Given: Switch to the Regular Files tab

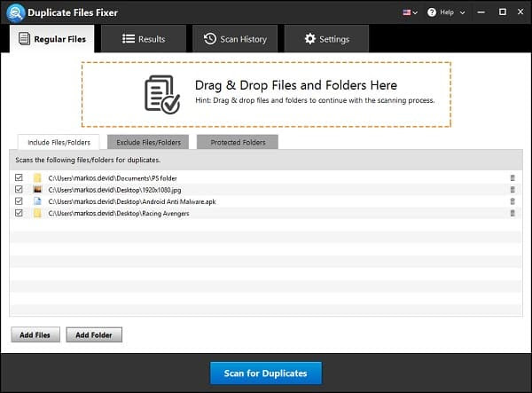Looking at the screenshot, I should coord(52,39).
